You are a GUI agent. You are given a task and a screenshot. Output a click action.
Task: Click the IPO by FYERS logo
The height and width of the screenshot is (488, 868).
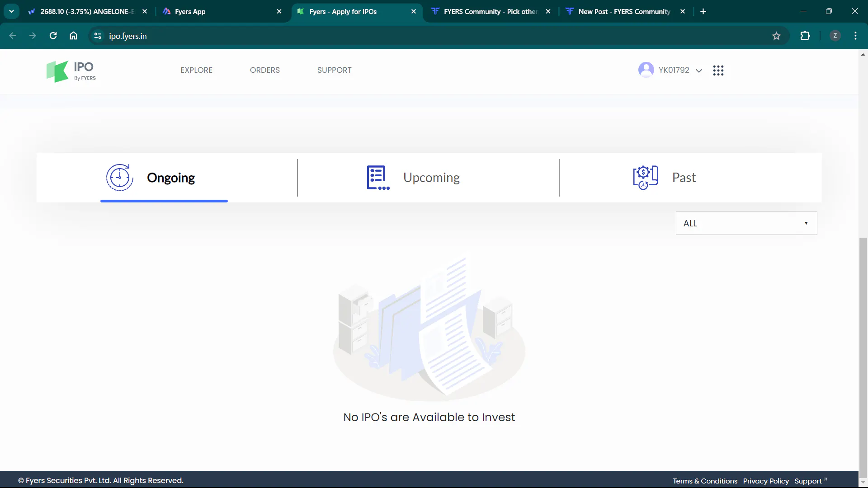(71, 71)
